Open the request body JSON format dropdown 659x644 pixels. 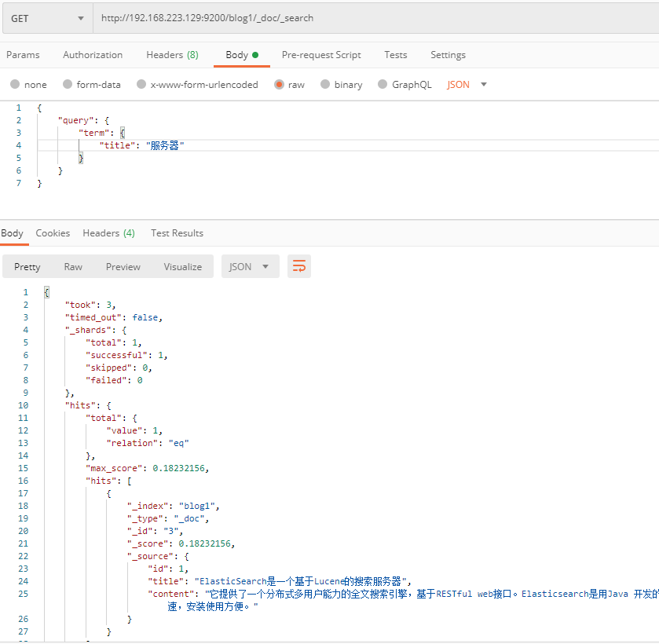coord(467,85)
